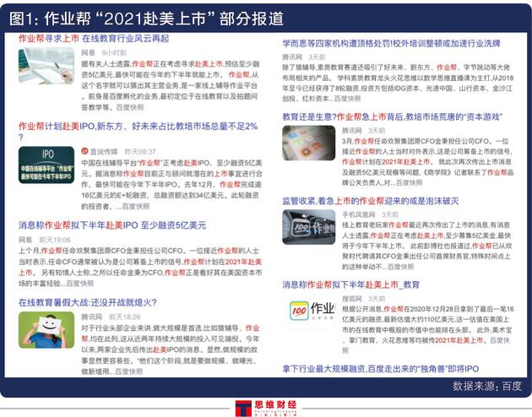Click source label 手机凤凰网 3天前
The height and width of the screenshot is (417, 532).
point(370,214)
